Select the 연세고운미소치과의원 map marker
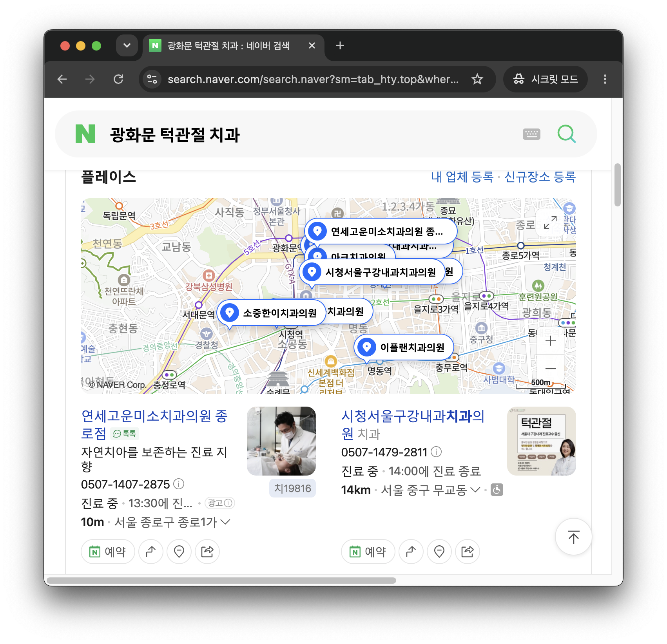 (x=380, y=232)
